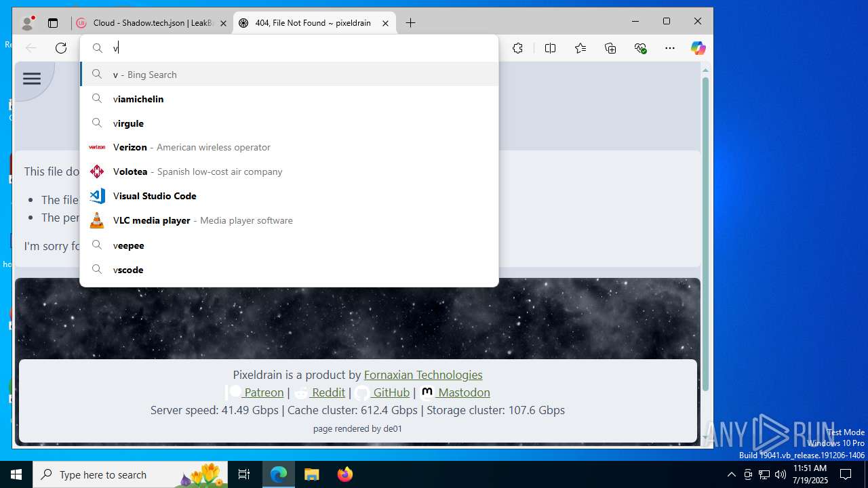Click the Visual Studio Code logo icon
This screenshot has height=488, width=868.
97,196
